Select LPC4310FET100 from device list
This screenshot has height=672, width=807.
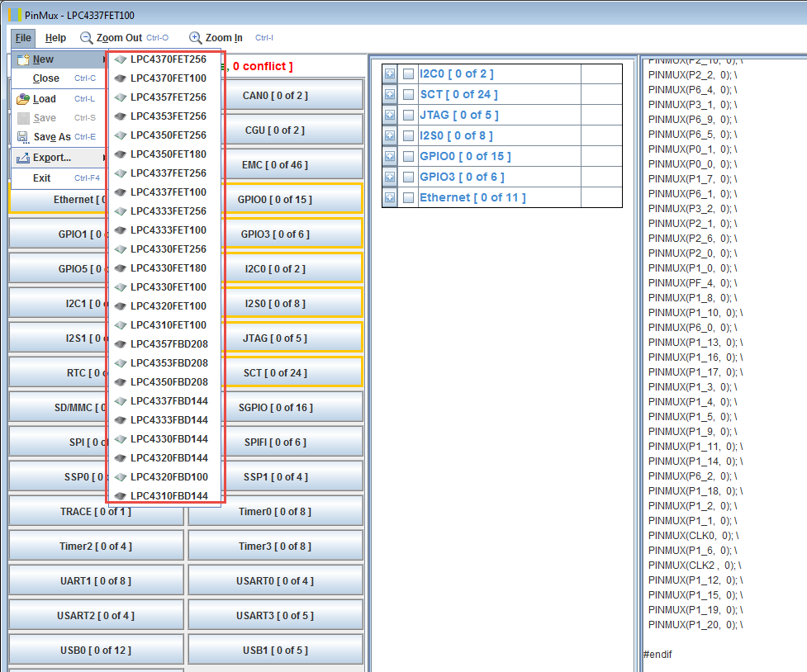click(164, 325)
